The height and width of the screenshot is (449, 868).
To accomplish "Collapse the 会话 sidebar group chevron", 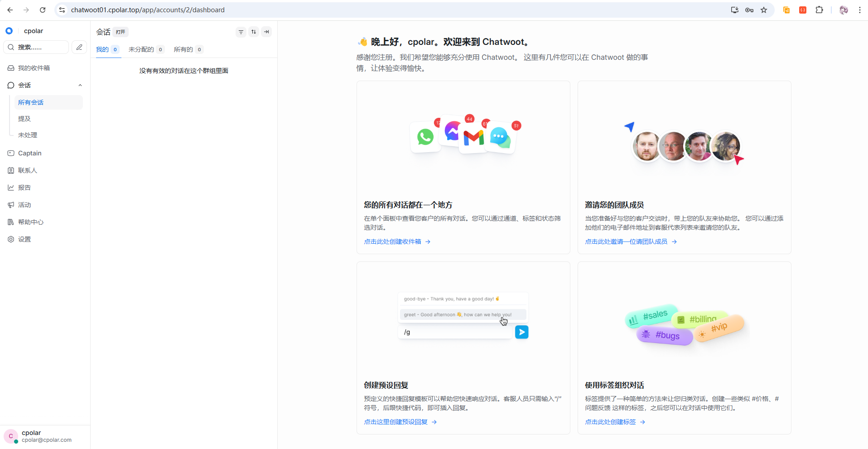I will click(80, 85).
